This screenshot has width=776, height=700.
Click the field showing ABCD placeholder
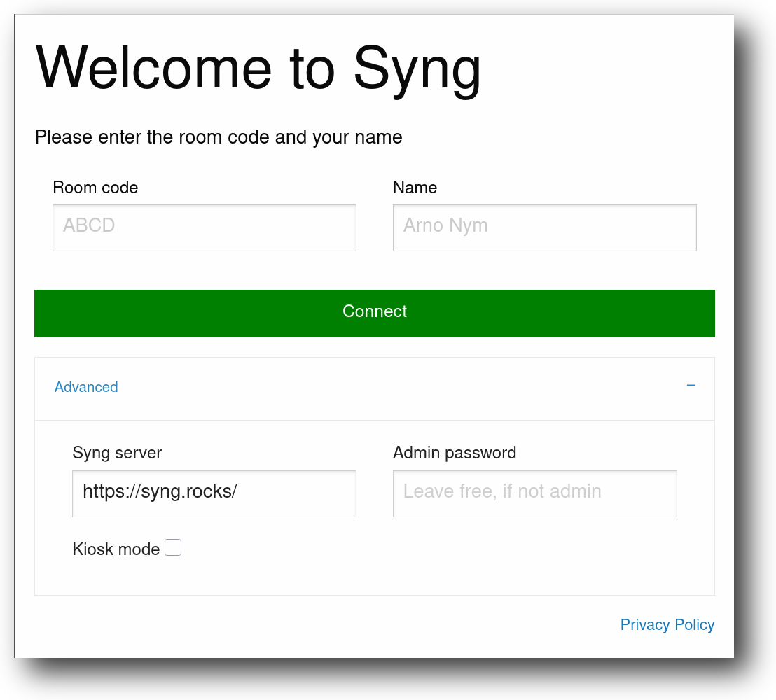(x=204, y=227)
